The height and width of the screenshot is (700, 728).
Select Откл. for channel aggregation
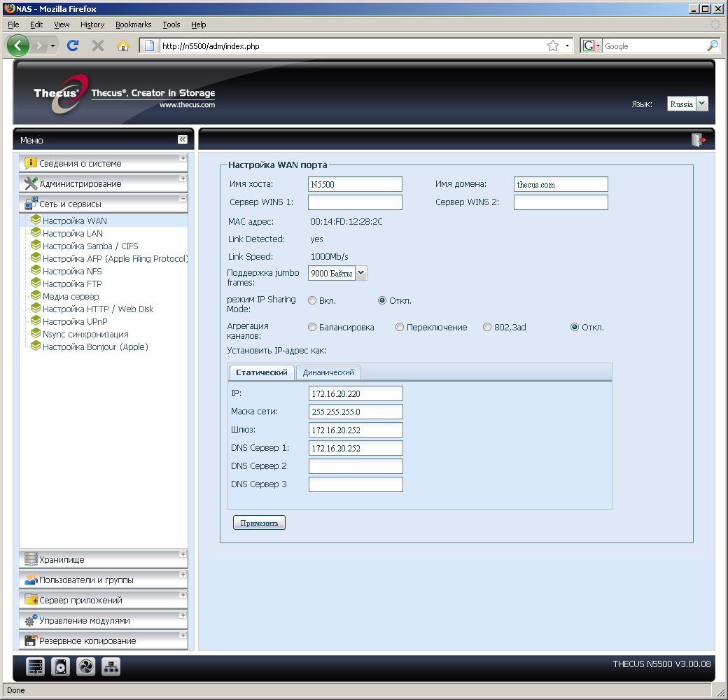pyautogui.click(x=575, y=328)
